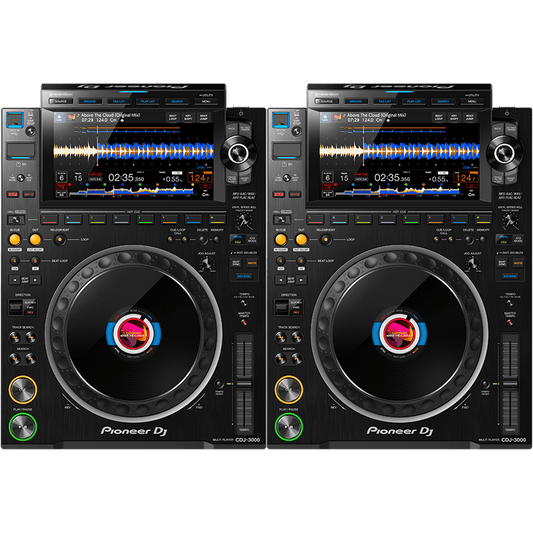Image resolution: width=533 pixels, height=533 pixels.
Task: Click Beat Jump forward arrow on left CDJ
Action: click(x=36, y=280)
